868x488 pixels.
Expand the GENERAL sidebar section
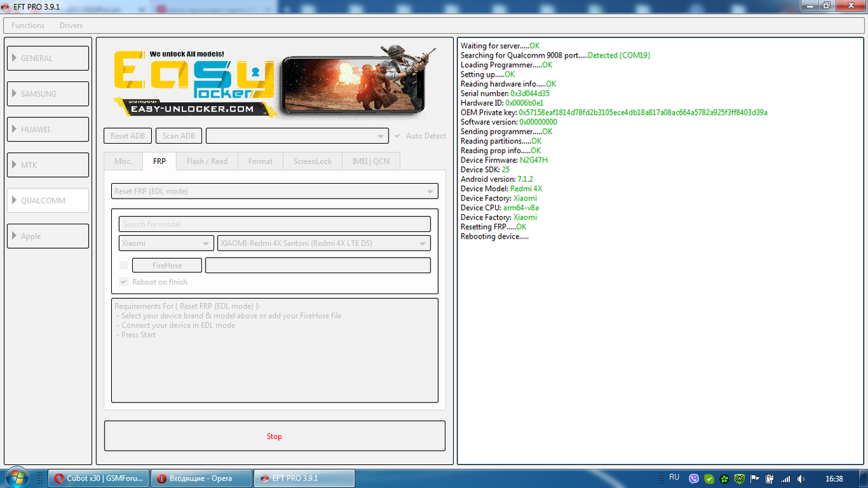point(48,58)
